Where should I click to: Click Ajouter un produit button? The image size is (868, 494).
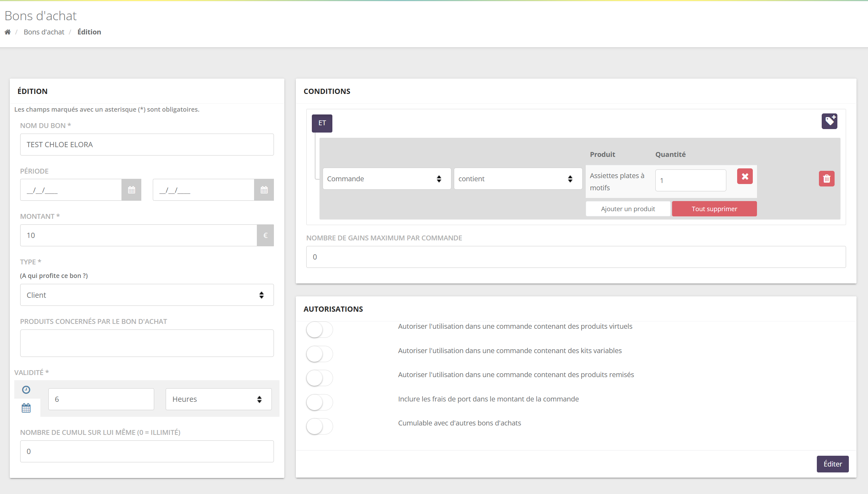[628, 209]
